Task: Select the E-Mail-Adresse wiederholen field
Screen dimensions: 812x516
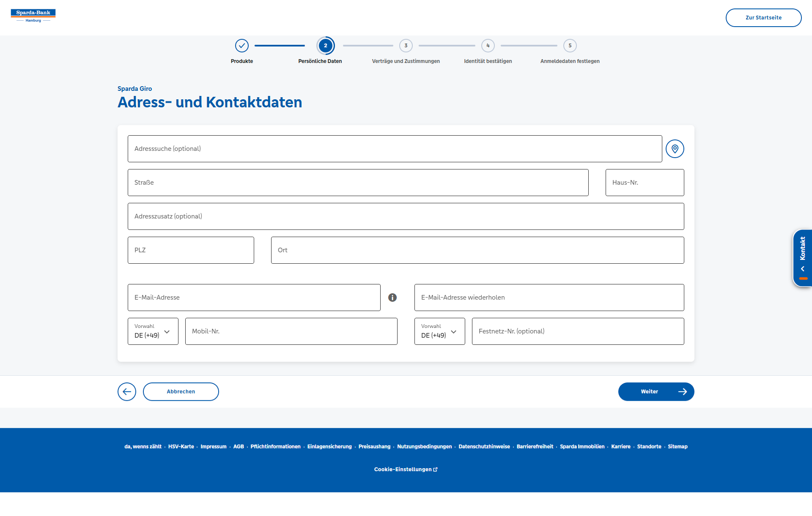Action: pyautogui.click(x=549, y=298)
